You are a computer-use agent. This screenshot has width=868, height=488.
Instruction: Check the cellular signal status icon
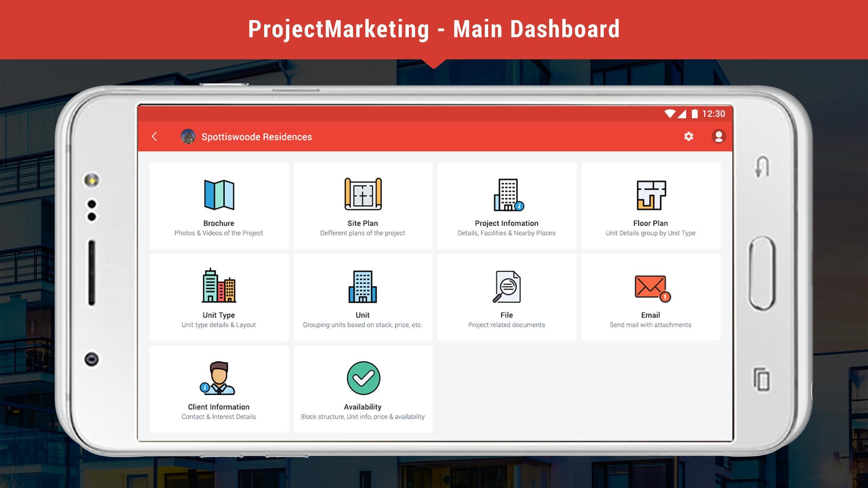click(x=682, y=114)
